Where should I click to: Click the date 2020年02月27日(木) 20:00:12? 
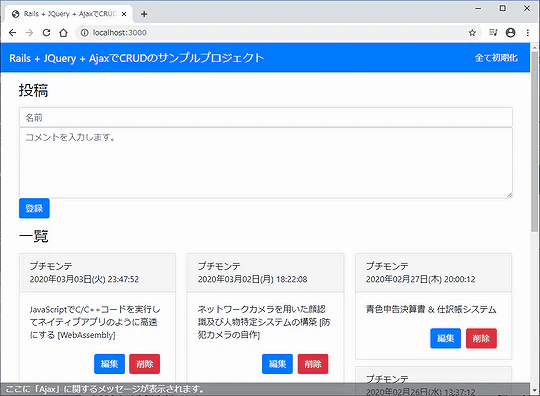tap(420, 279)
